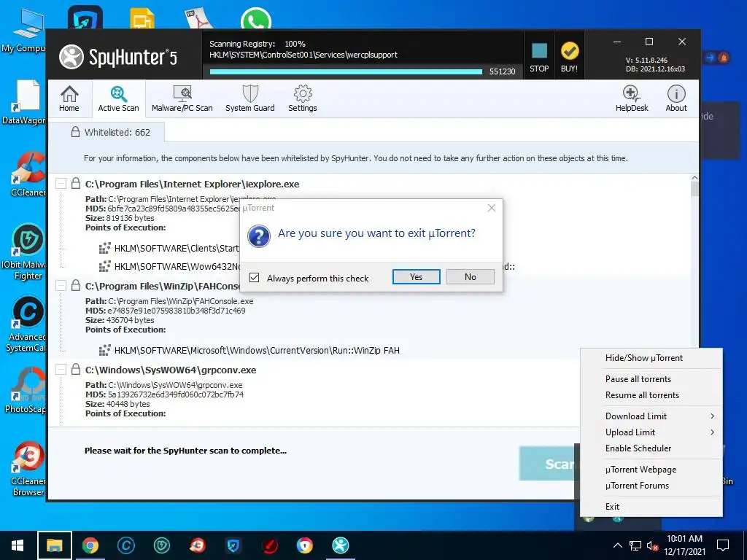Open the Active Scan tab
Screen dimensions: 747x560
[119, 98]
